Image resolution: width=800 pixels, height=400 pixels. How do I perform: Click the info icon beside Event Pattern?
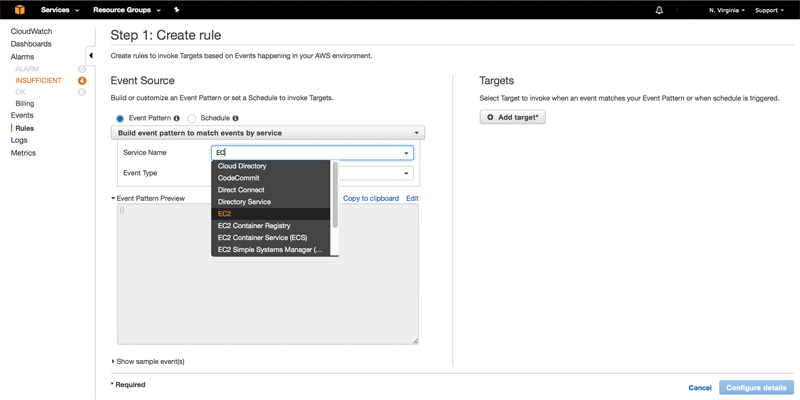pyautogui.click(x=177, y=118)
